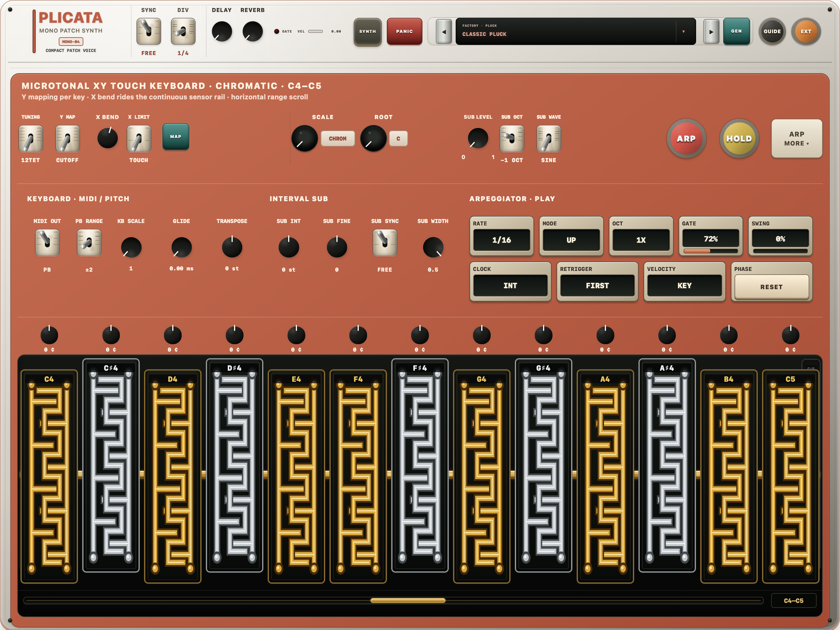
Task: Click the SUB WIDTH knob
Action: [433, 247]
